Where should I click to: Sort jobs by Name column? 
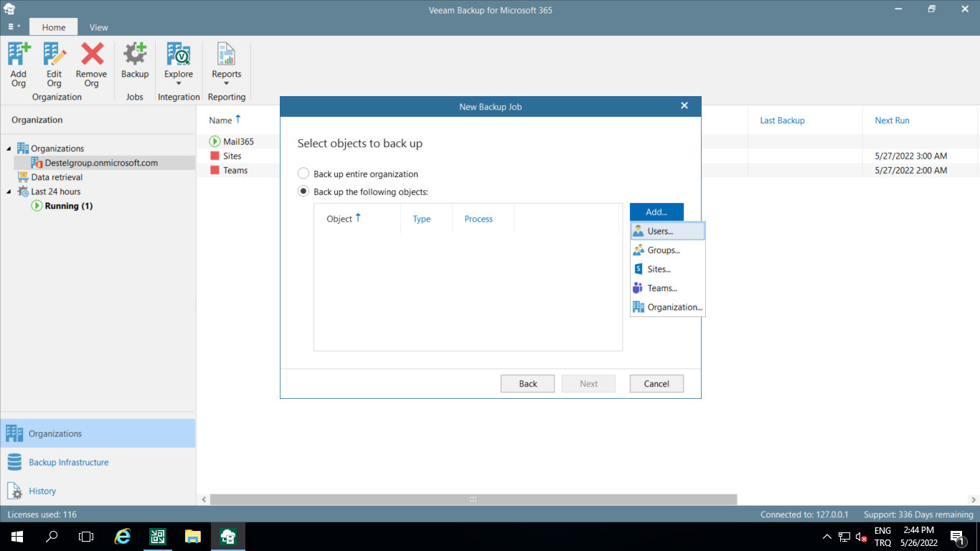(x=220, y=121)
